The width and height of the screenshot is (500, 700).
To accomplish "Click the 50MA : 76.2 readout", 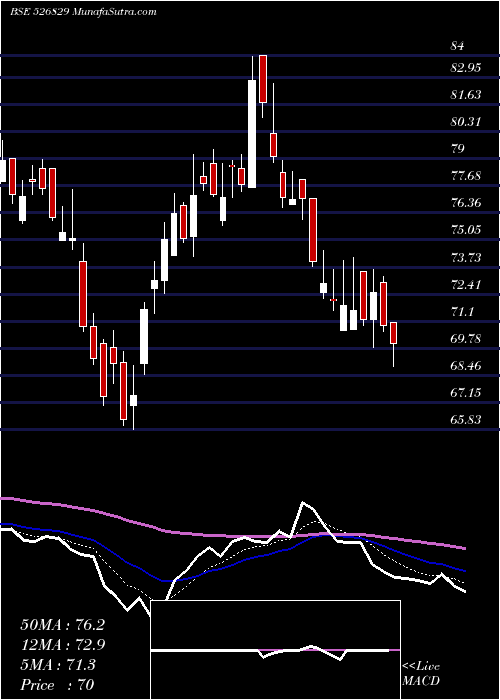I will click(x=63, y=625).
